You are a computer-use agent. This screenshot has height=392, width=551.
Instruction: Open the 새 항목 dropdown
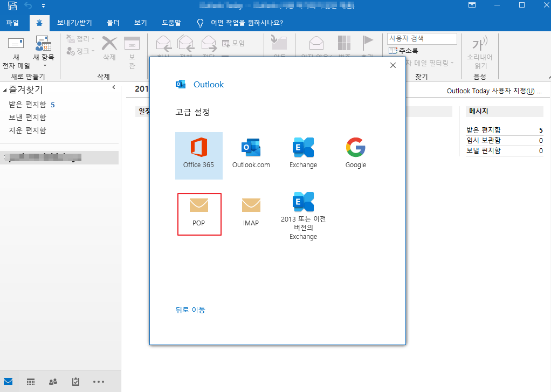[x=44, y=52]
